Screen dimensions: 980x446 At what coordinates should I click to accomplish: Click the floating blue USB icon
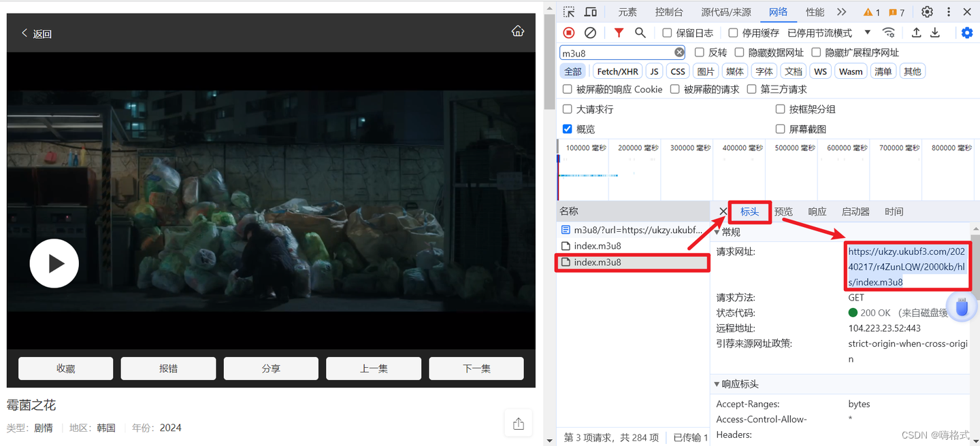click(962, 306)
